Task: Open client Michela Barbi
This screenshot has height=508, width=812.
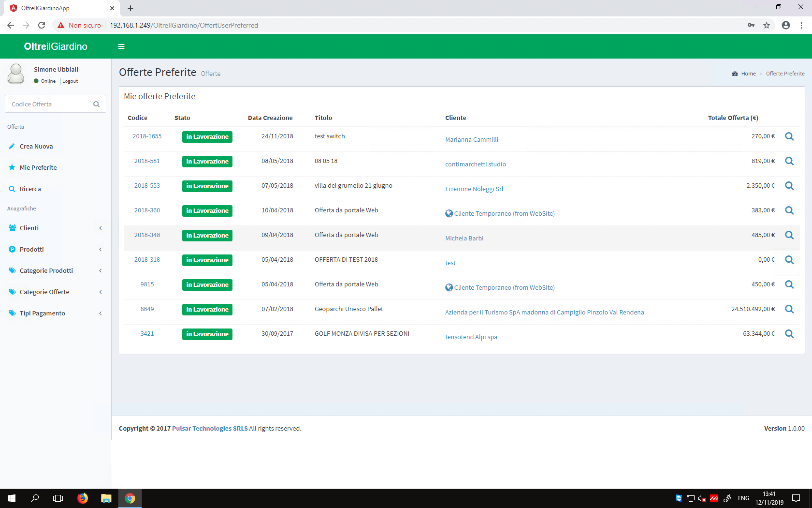Action: click(464, 238)
